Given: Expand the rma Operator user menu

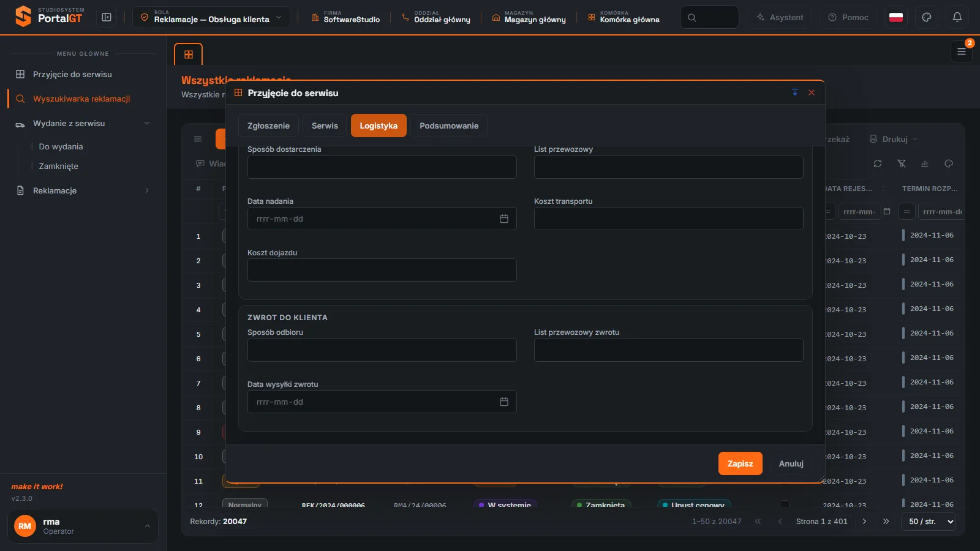Looking at the screenshot, I should pyautogui.click(x=83, y=526).
